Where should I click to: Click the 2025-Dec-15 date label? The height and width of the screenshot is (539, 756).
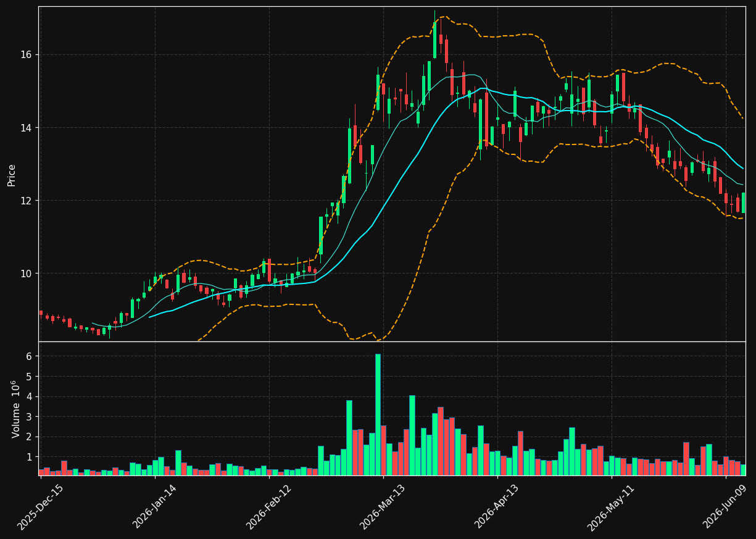click(41, 507)
